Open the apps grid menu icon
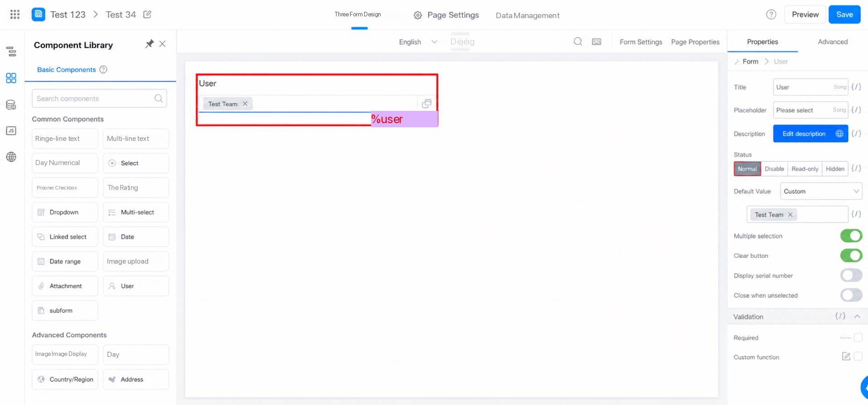 coord(15,15)
